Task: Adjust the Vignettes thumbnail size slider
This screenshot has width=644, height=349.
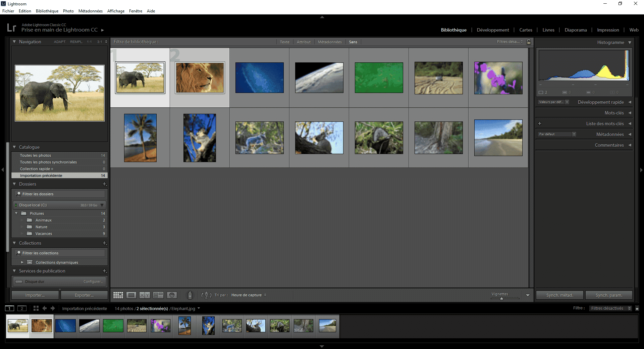Action: pyautogui.click(x=501, y=298)
